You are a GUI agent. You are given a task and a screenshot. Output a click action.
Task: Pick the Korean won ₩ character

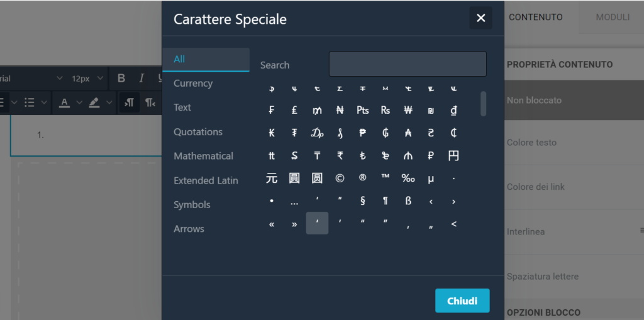(408, 111)
